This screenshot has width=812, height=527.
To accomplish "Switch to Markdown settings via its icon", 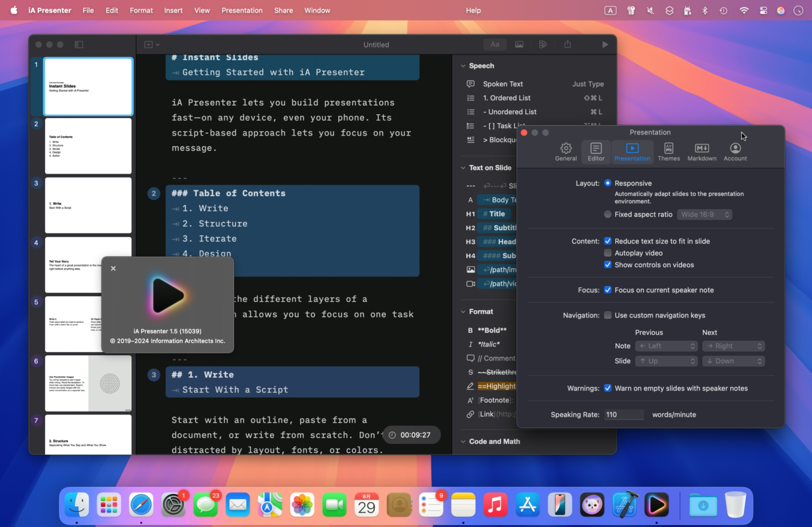I will click(x=701, y=151).
